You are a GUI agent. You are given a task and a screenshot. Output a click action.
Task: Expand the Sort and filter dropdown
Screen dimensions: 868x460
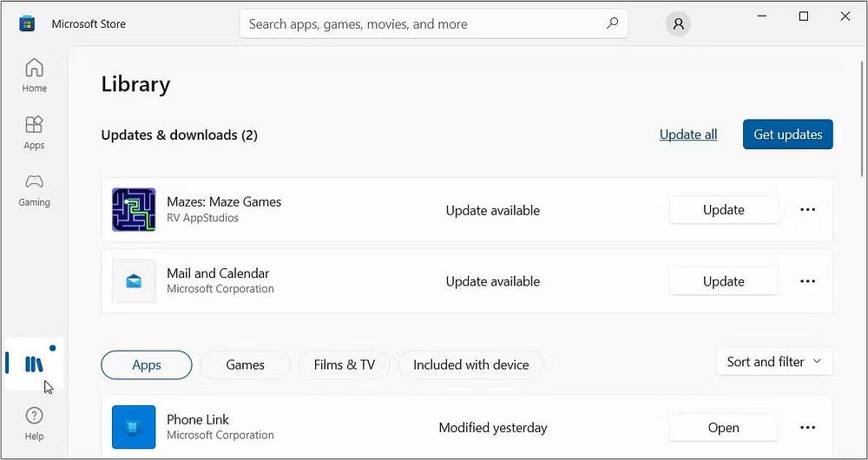pyautogui.click(x=774, y=362)
